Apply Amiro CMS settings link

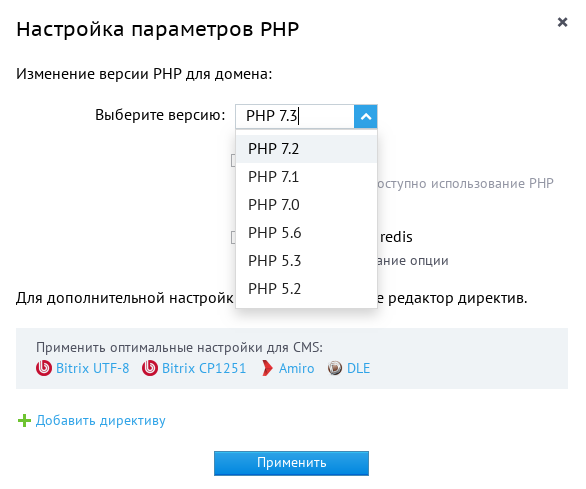(x=296, y=368)
